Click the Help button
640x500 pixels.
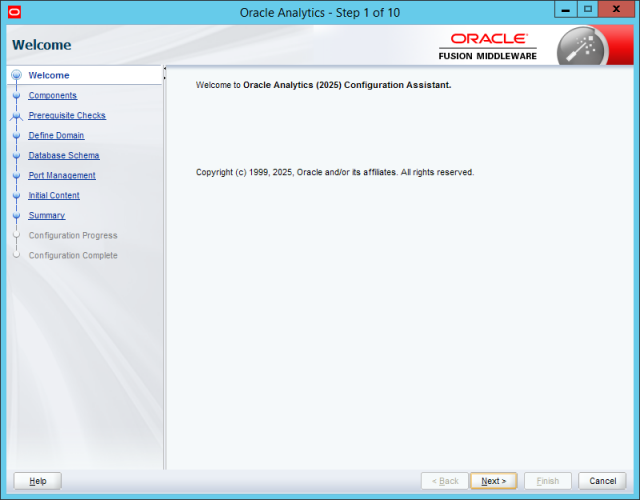(x=38, y=481)
